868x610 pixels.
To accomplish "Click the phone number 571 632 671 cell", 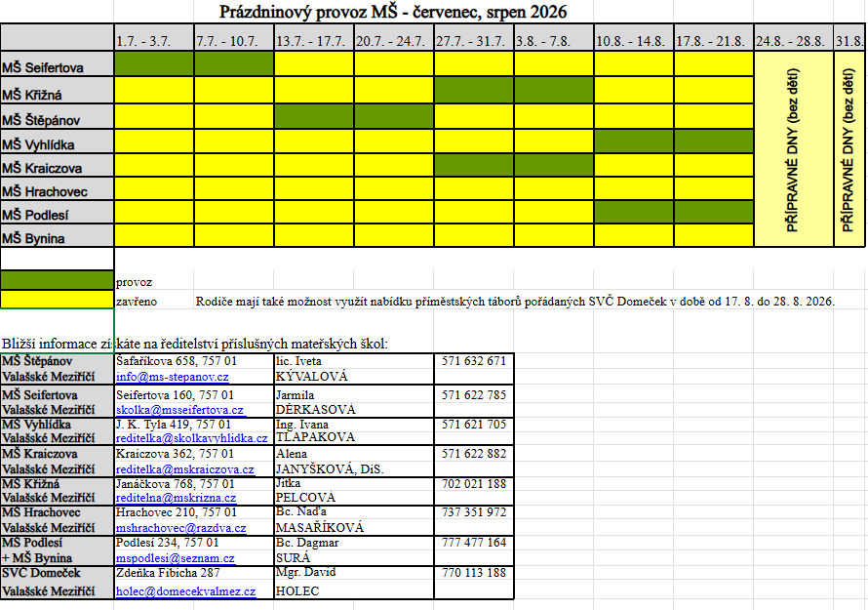I will (473, 361).
